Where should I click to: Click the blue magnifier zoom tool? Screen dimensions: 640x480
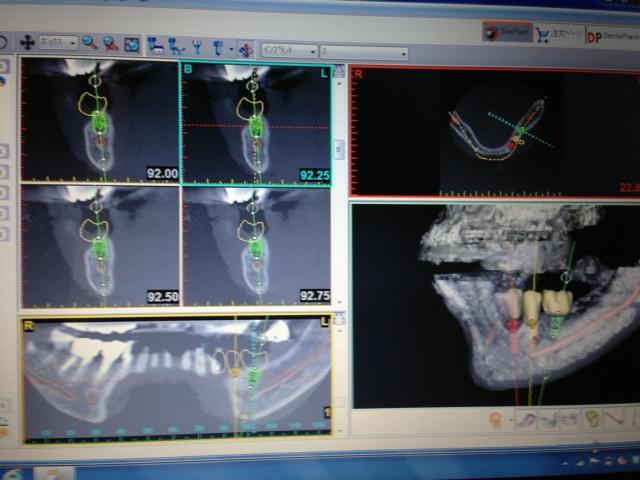(x=89, y=43)
